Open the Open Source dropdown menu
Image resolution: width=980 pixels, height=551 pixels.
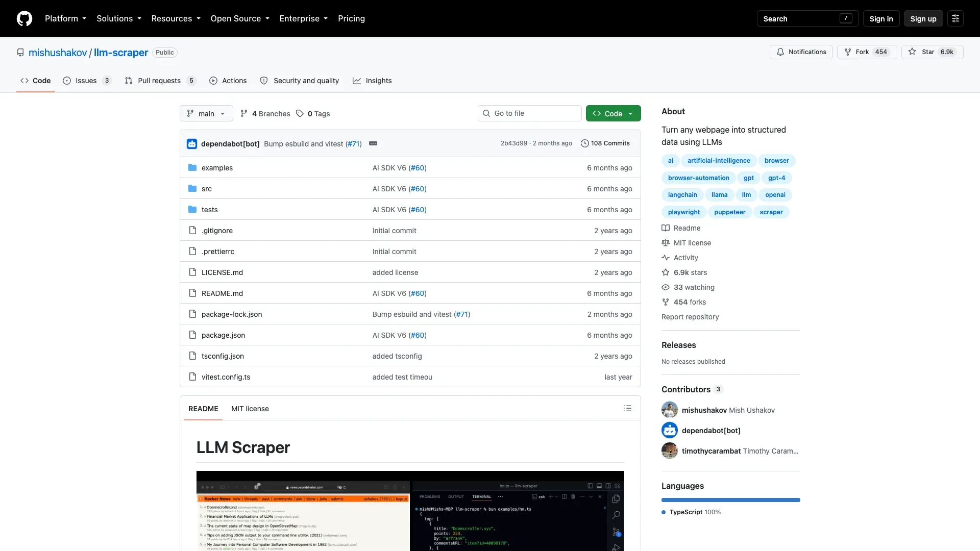click(x=240, y=18)
